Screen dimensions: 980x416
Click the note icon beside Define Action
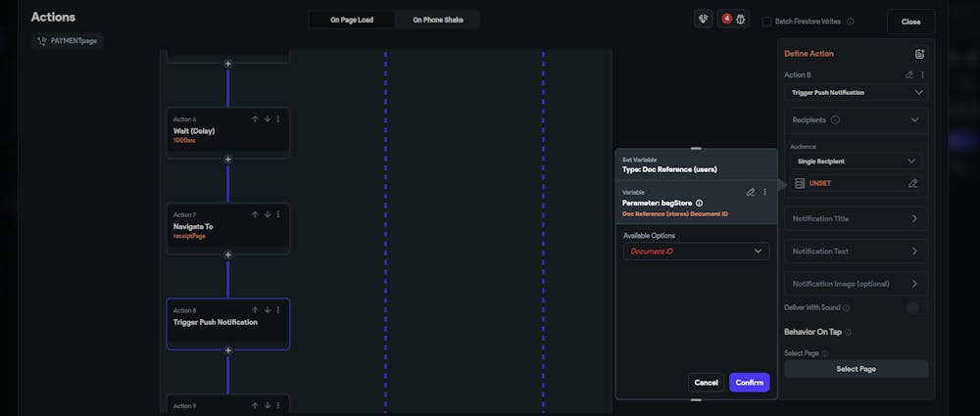(x=919, y=55)
